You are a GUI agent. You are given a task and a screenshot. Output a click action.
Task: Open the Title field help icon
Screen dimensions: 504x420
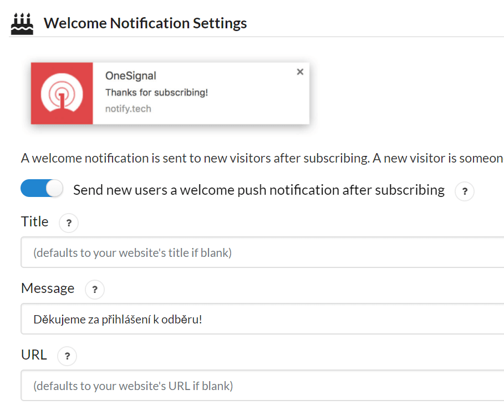[x=69, y=223]
